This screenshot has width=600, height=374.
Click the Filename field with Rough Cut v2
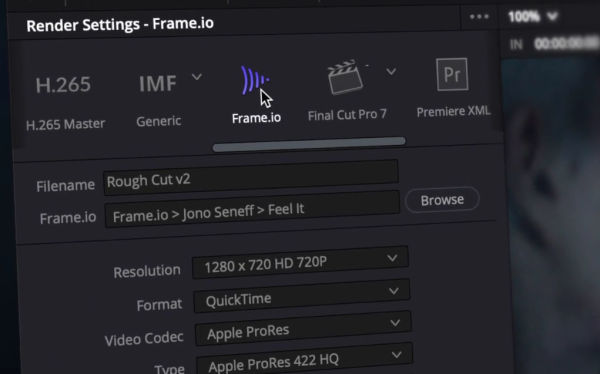(251, 177)
